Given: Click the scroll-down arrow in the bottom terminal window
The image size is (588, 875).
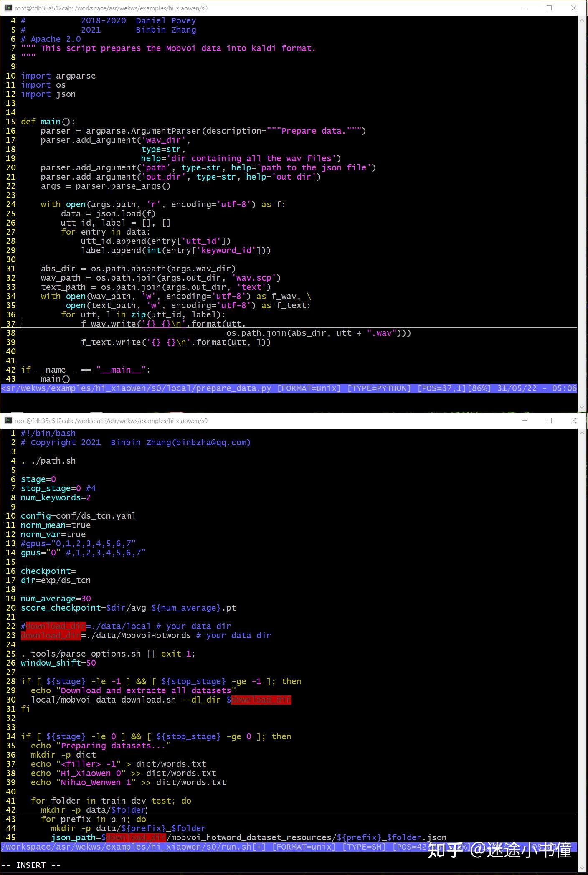Looking at the screenshot, I should click(x=583, y=868).
